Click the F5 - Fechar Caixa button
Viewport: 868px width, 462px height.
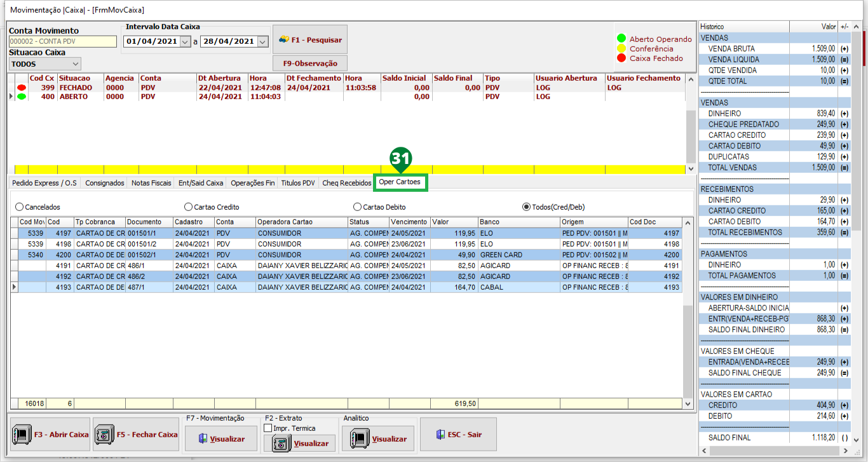pos(137,435)
